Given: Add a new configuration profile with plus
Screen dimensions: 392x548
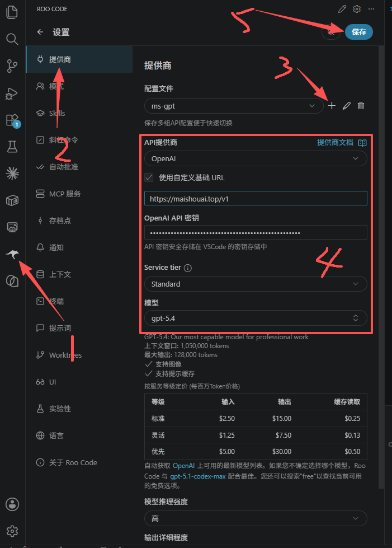Looking at the screenshot, I should pos(332,106).
